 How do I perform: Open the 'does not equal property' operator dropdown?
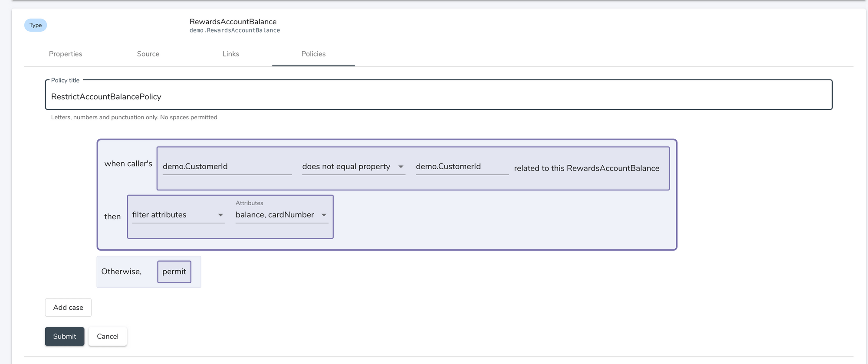point(347,167)
